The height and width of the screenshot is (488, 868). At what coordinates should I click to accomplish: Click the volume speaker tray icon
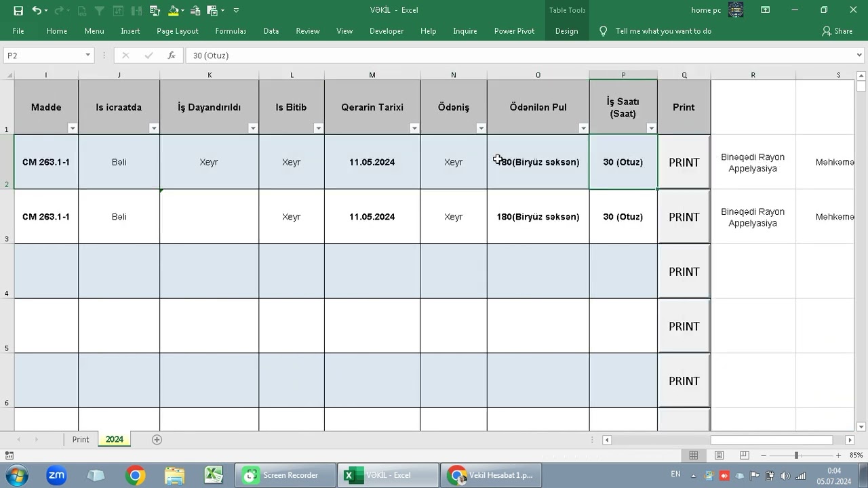point(785,476)
